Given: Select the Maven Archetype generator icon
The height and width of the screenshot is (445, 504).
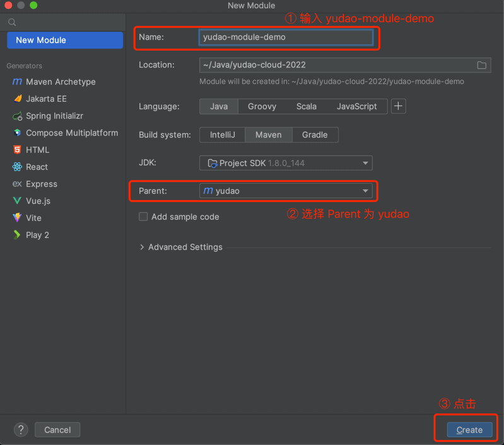Looking at the screenshot, I should (16, 82).
